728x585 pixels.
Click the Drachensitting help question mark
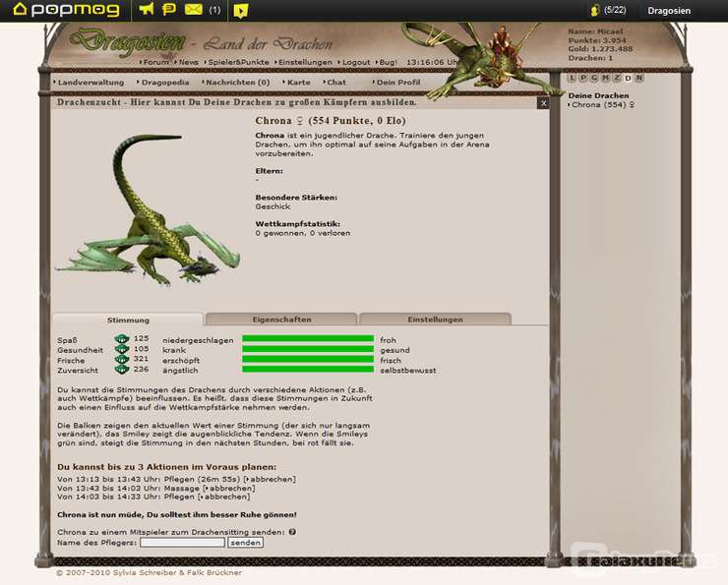(x=292, y=532)
